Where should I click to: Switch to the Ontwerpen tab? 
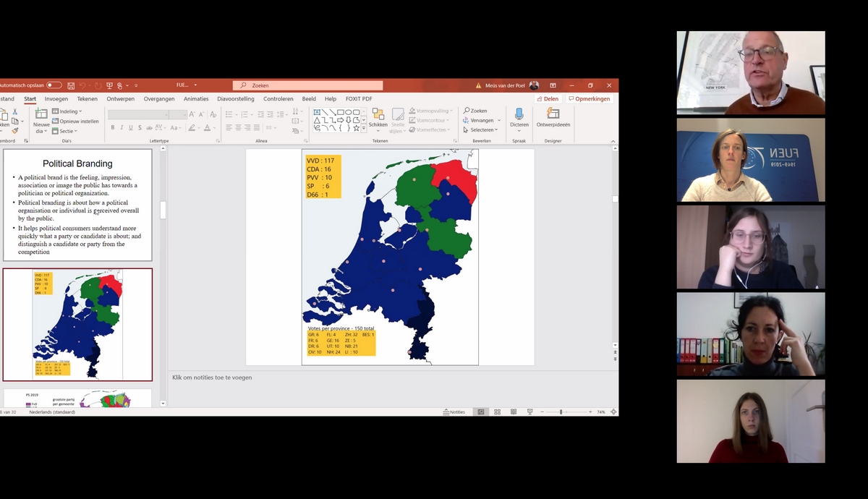[121, 99]
